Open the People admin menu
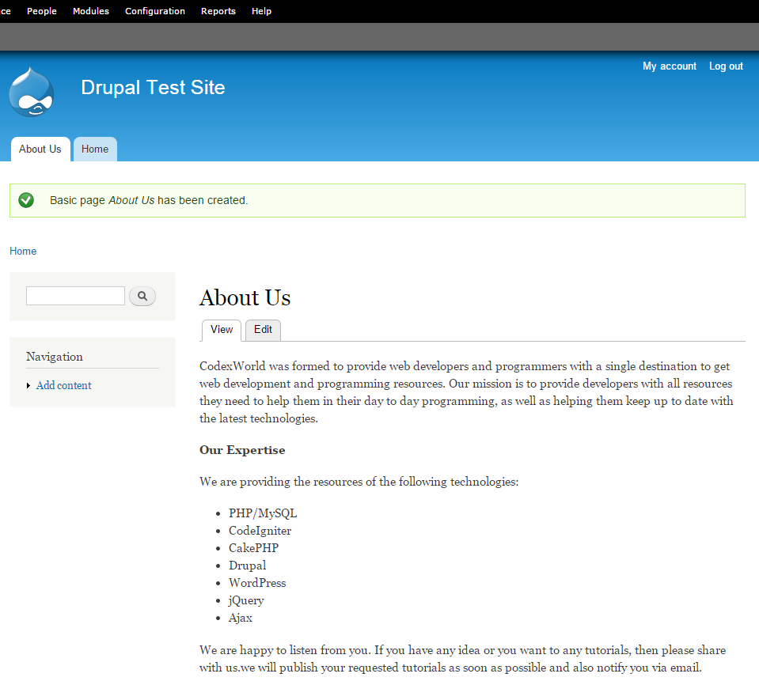This screenshot has width=759, height=700. point(42,11)
